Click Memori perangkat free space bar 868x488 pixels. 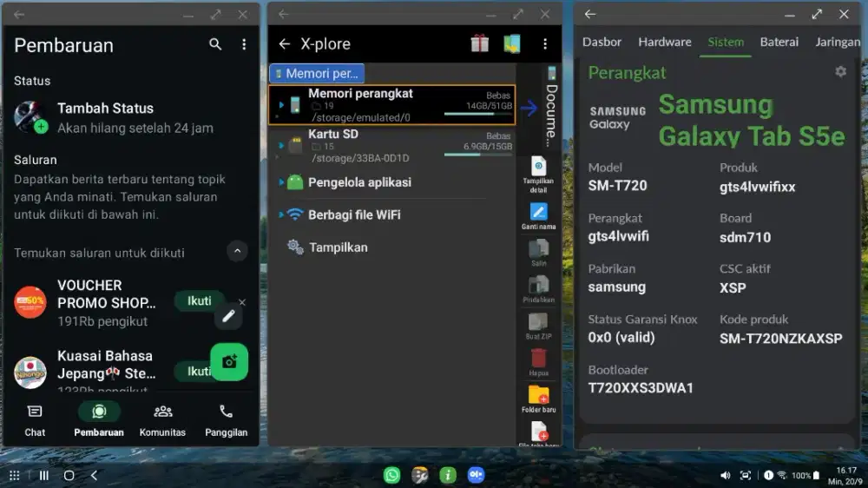[478, 114]
